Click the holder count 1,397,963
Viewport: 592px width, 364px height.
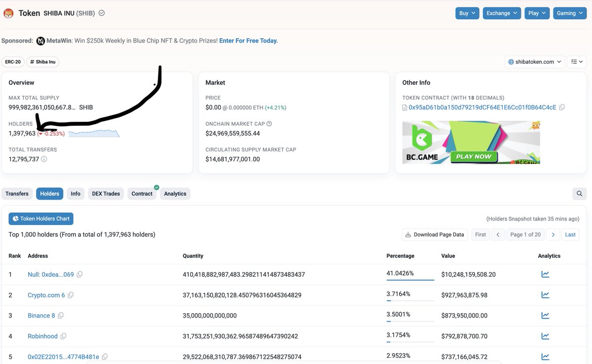coord(22,134)
